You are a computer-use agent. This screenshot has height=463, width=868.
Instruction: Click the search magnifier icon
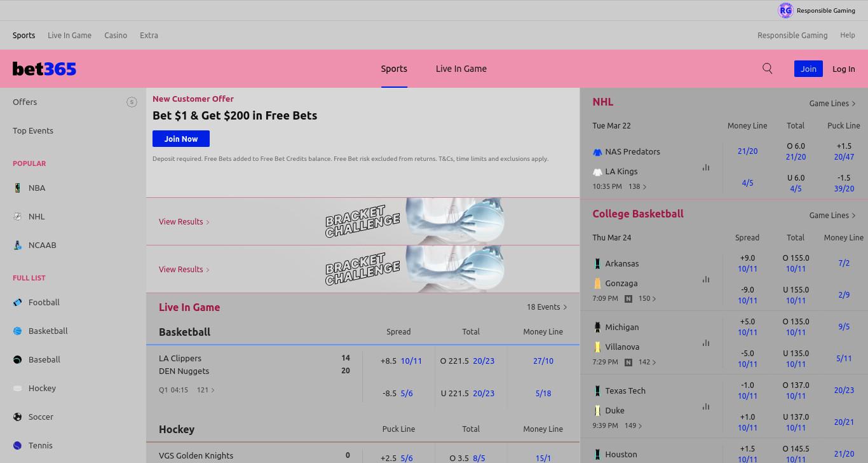768,69
